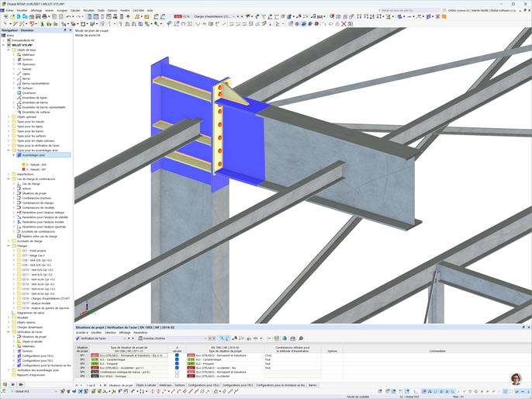Click the green S Ch badge in row SP2
This screenshot has width=532, height=399.
95,359
